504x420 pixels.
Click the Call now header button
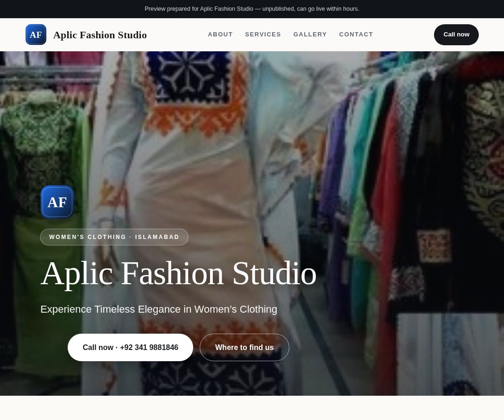(456, 35)
